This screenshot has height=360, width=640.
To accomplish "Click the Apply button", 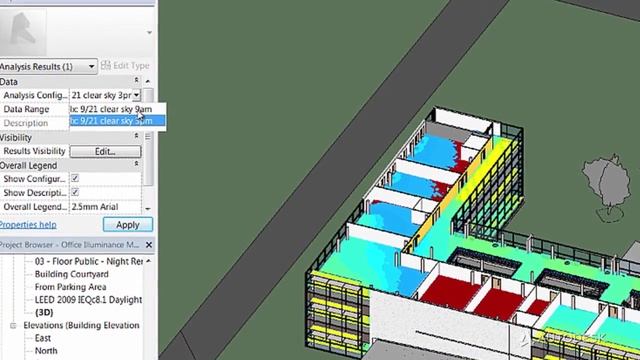I will (x=128, y=224).
